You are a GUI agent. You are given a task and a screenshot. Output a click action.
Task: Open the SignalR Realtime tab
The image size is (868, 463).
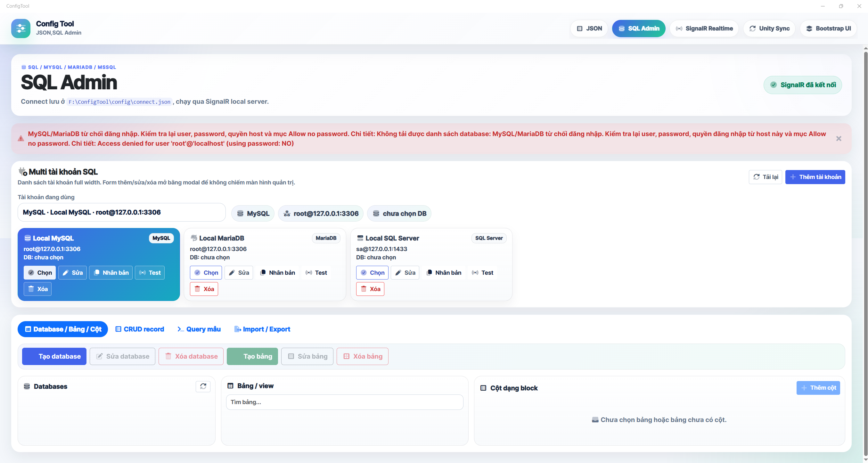click(x=704, y=28)
